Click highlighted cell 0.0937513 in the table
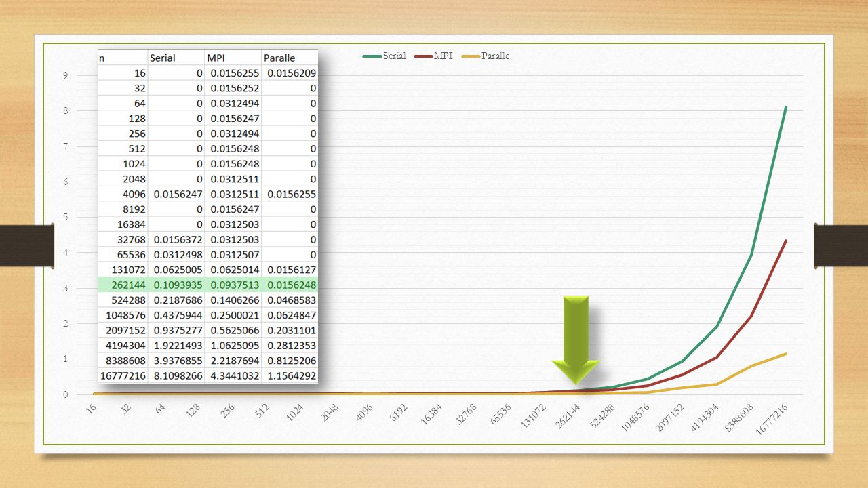The height and width of the screenshot is (488, 868). 235,285
